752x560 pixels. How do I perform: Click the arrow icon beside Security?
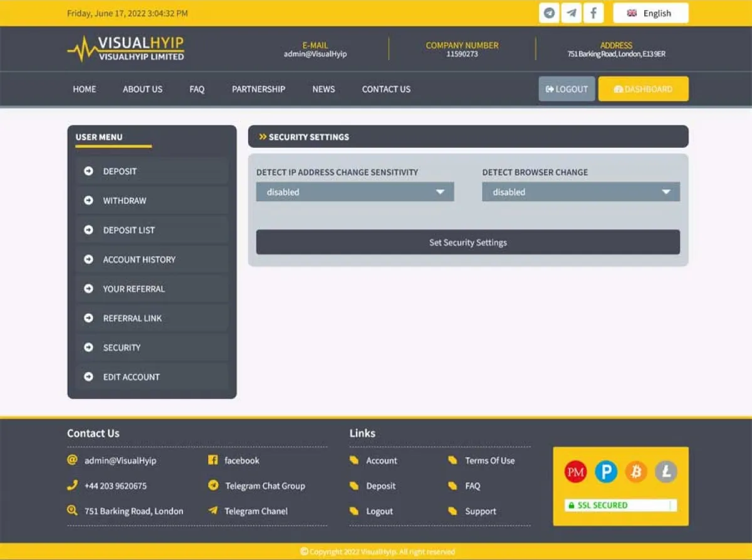(89, 348)
